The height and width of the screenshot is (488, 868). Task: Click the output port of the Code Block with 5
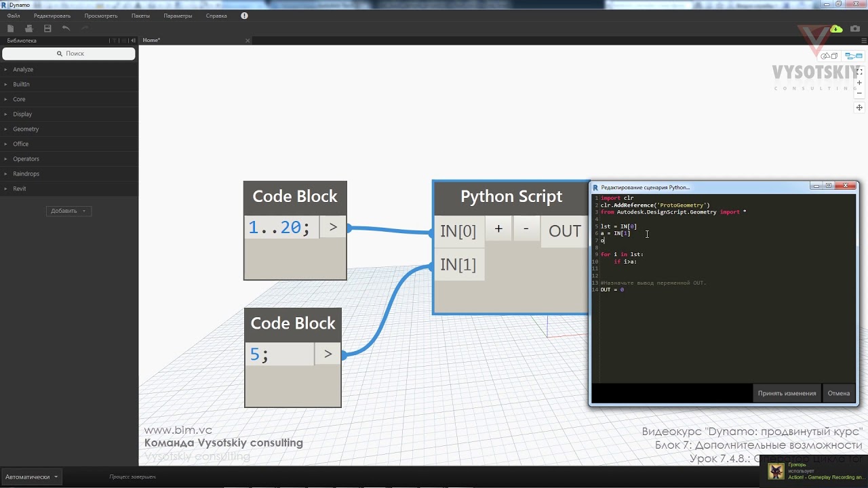pyautogui.click(x=328, y=354)
